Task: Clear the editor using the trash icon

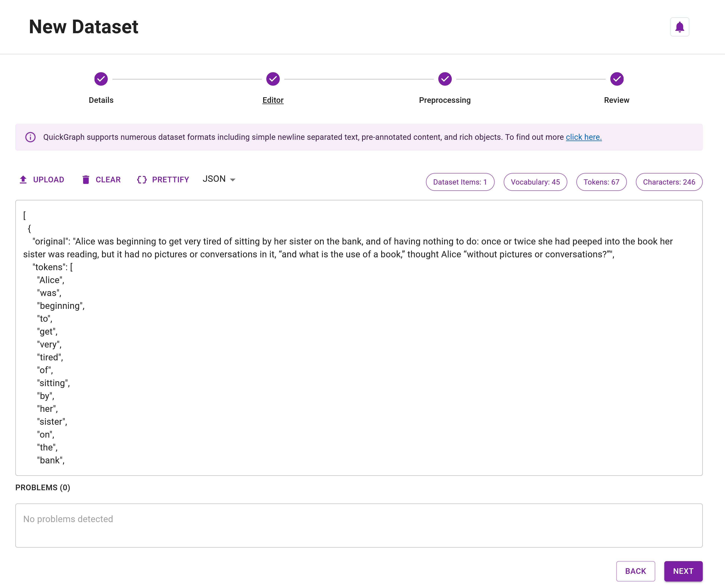Action: point(86,179)
